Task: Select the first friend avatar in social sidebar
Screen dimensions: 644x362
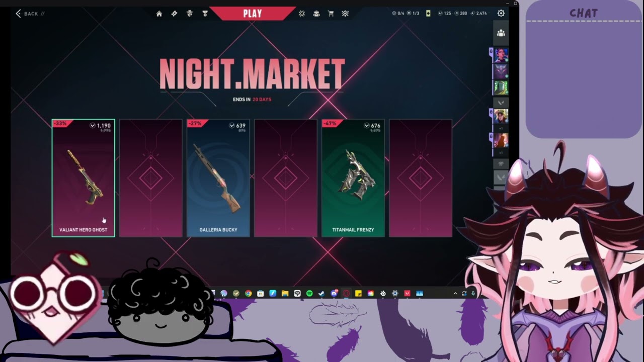Action: click(x=501, y=55)
